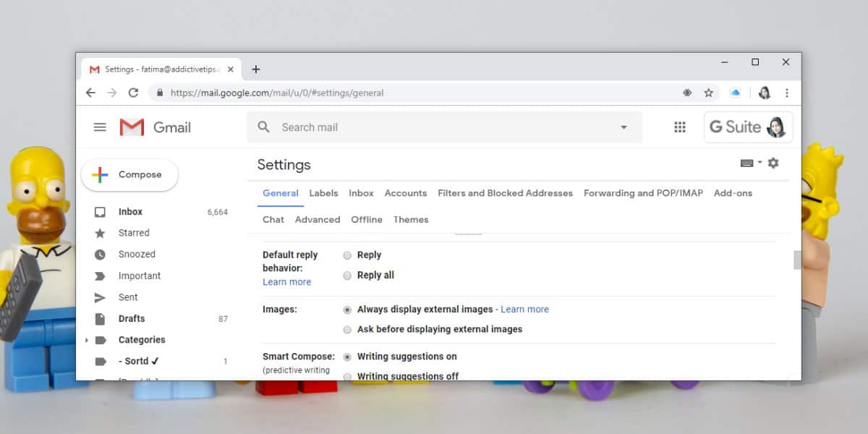Click the Important label icon
The width and height of the screenshot is (868, 434).
pyautogui.click(x=101, y=276)
